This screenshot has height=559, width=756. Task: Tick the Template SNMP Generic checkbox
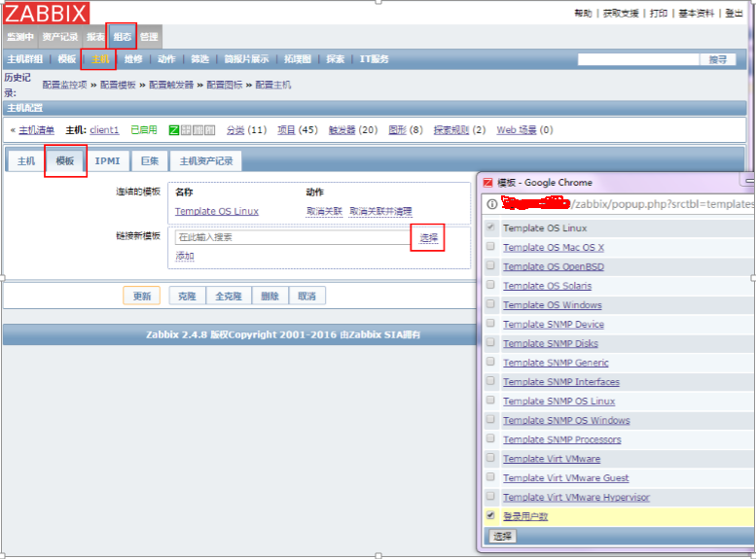(490, 362)
